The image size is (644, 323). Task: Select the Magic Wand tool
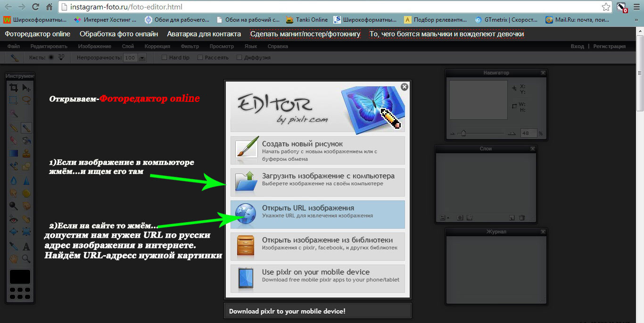tap(14, 114)
